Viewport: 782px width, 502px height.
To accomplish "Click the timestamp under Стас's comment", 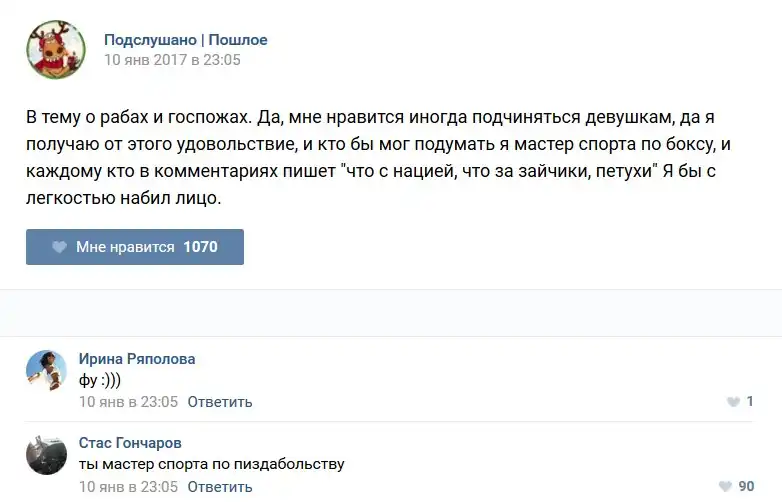I will [x=128, y=487].
